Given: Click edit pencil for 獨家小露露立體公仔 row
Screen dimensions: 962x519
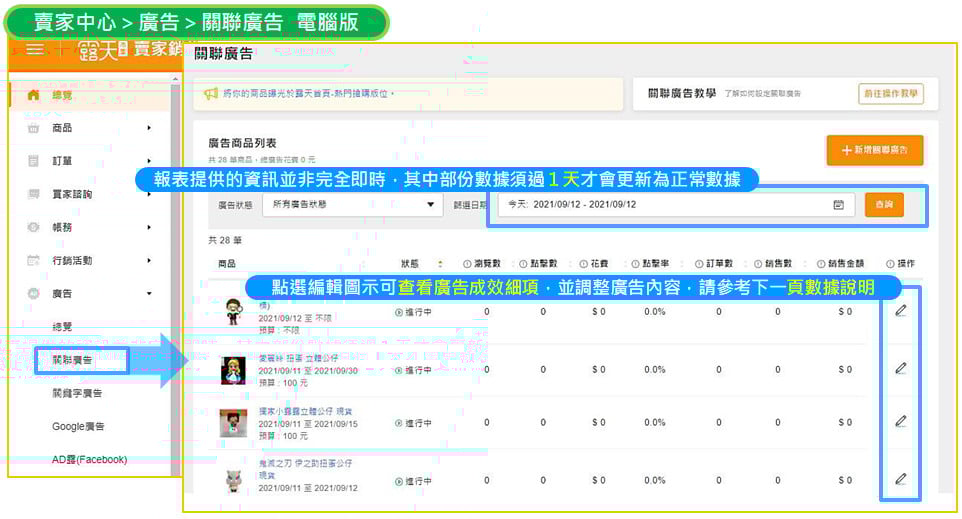Looking at the screenshot, I should pos(900,422).
